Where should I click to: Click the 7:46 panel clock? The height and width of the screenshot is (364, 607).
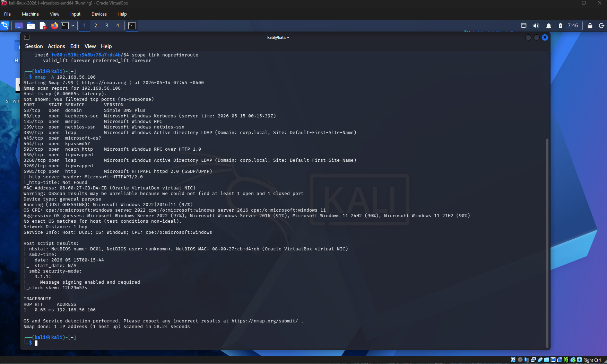(573, 26)
